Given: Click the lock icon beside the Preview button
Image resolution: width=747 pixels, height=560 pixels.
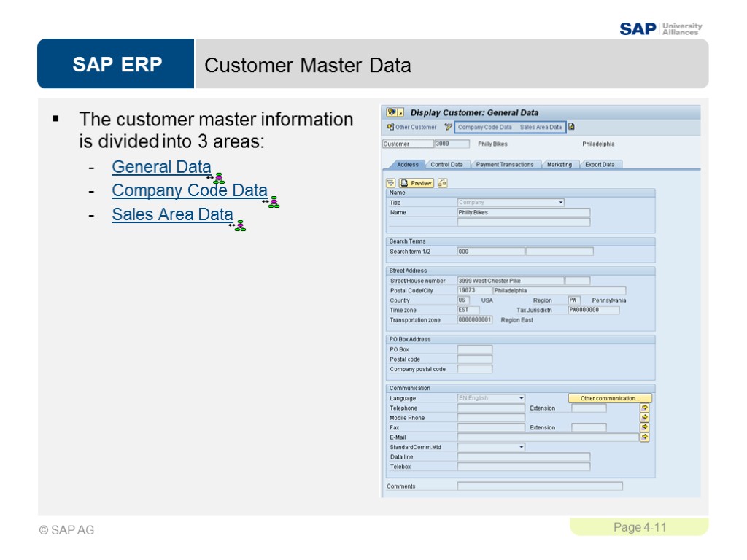Looking at the screenshot, I should [442, 183].
